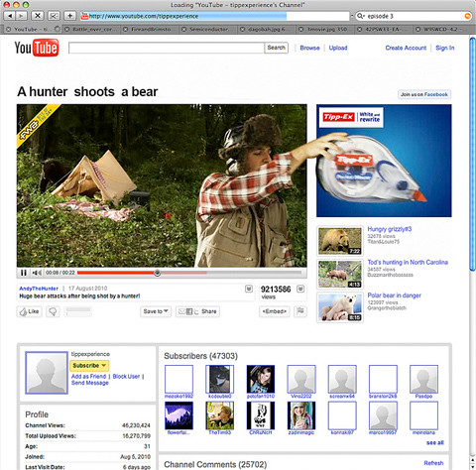
Task: Focus the YouTube search input field
Action: click(167, 48)
